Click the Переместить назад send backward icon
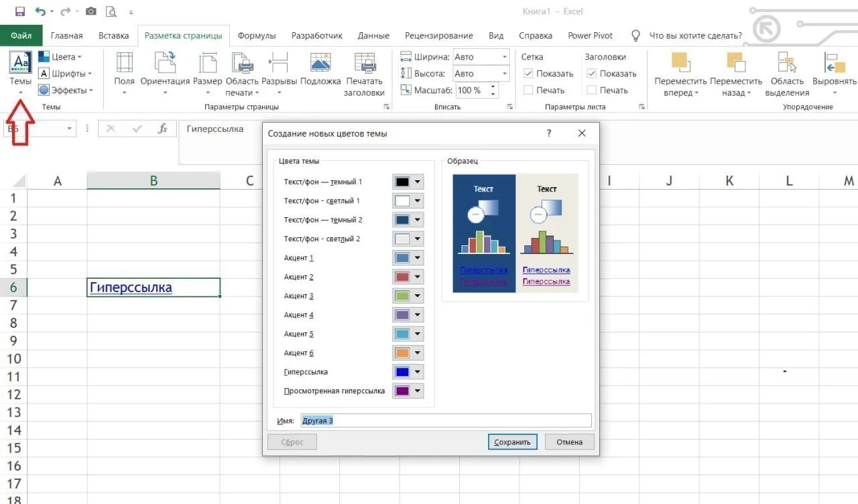Image resolution: width=858 pixels, height=504 pixels. pyautogui.click(x=736, y=62)
